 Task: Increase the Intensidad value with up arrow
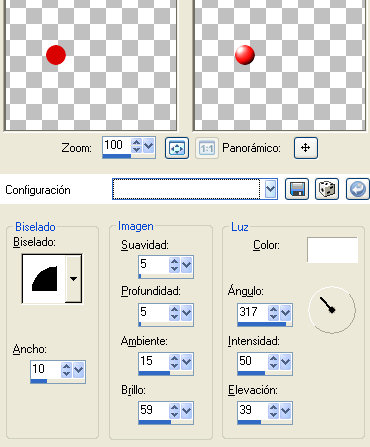click(273, 358)
